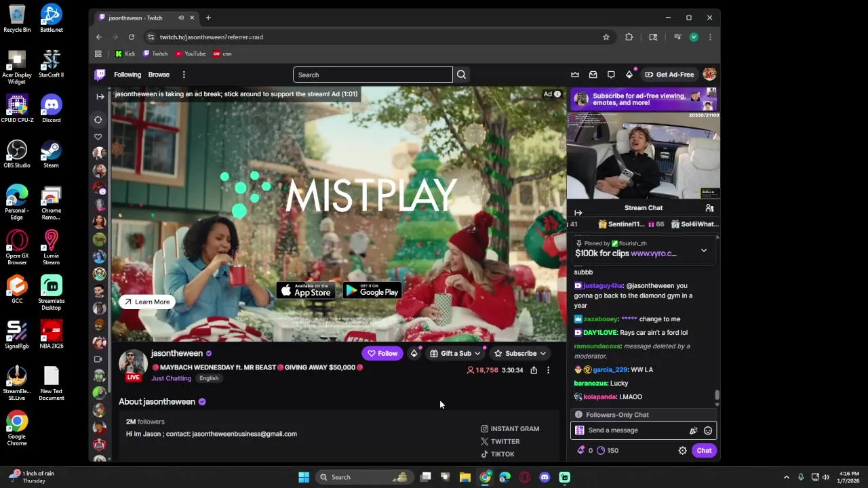Click the Learn More ad button

[146, 302]
